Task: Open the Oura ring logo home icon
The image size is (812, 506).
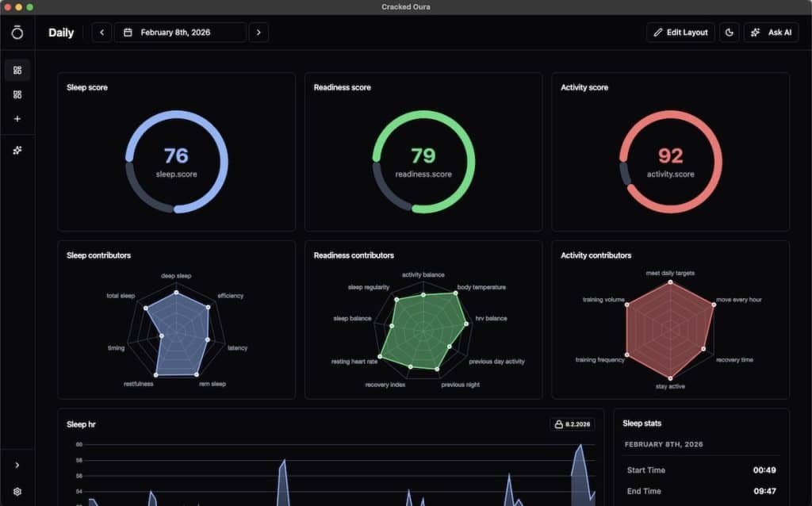Action: click(x=17, y=33)
